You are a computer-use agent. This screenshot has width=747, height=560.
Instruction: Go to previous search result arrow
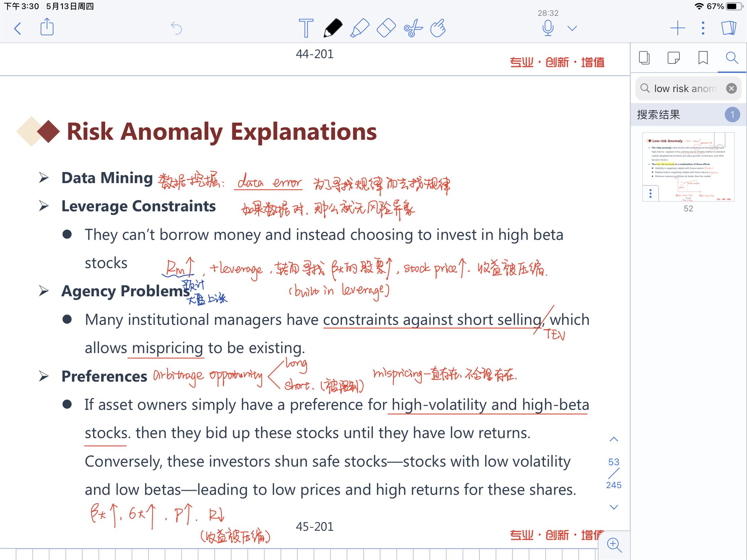614,439
